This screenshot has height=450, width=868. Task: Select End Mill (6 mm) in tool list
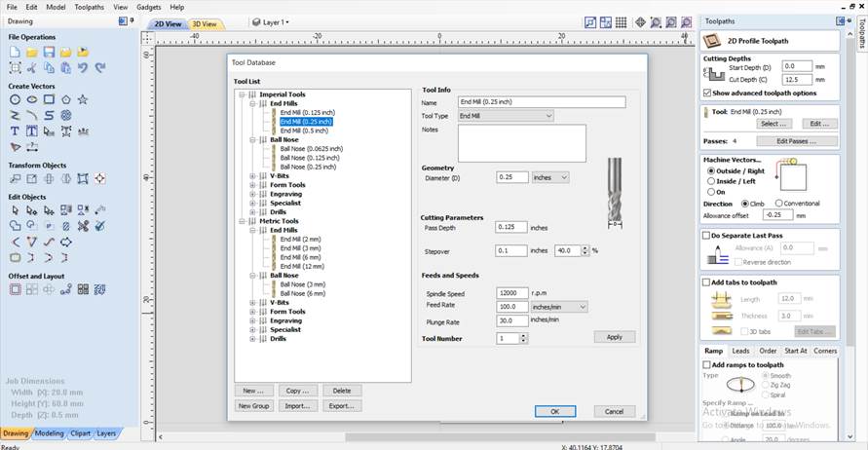click(x=301, y=257)
